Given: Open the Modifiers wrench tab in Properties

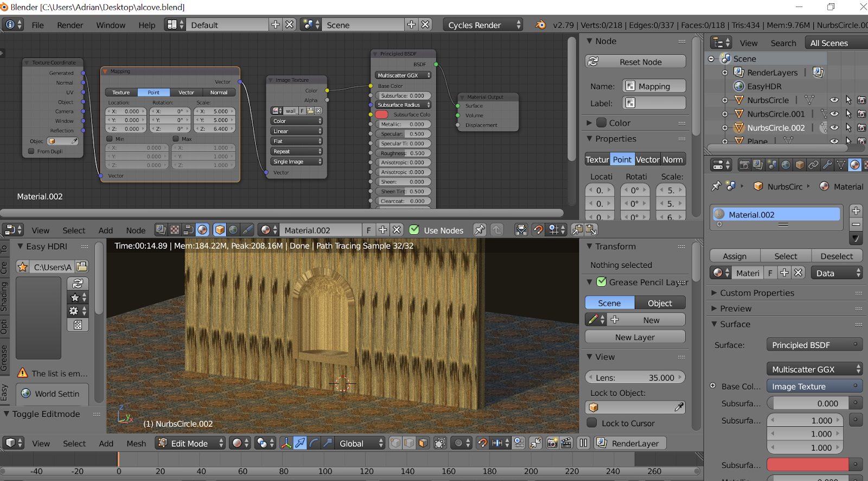Looking at the screenshot, I should [x=827, y=165].
